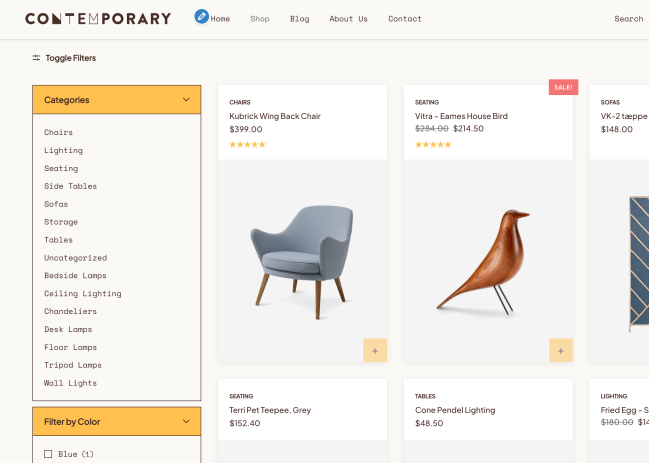Viewport: 649px width, 463px height.
Task: Go to the Blog page
Action: click(299, 19)
